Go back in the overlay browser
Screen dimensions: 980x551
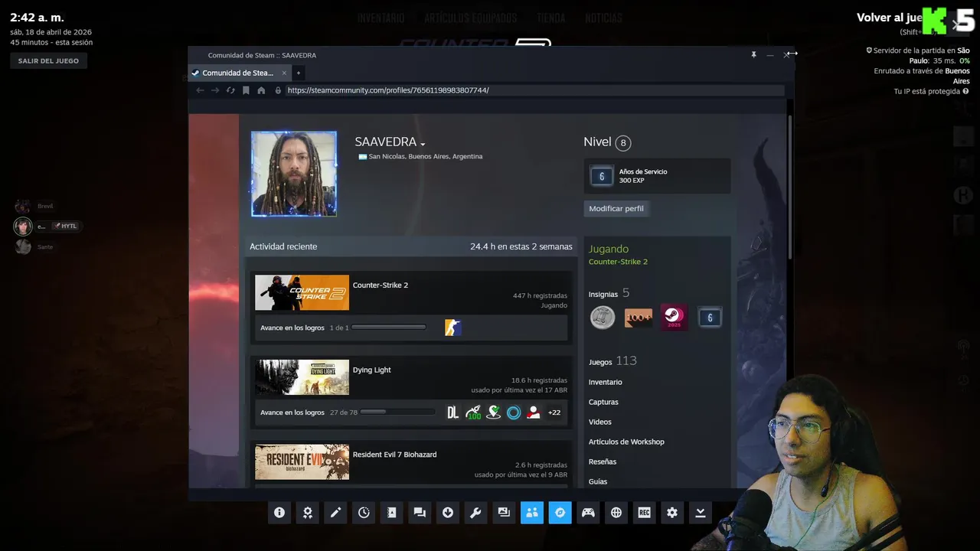[x=201, y=90]
